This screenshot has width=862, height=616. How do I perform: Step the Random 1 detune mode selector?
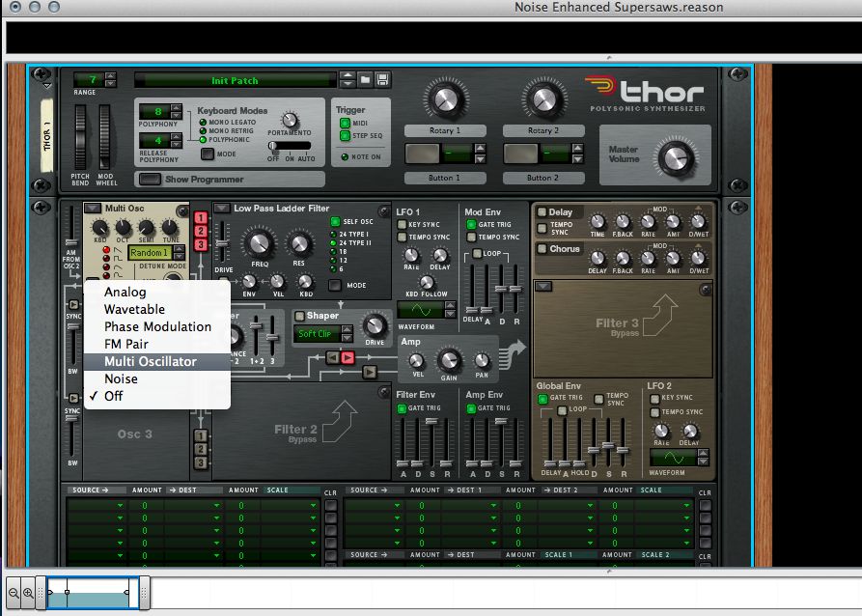179,252
